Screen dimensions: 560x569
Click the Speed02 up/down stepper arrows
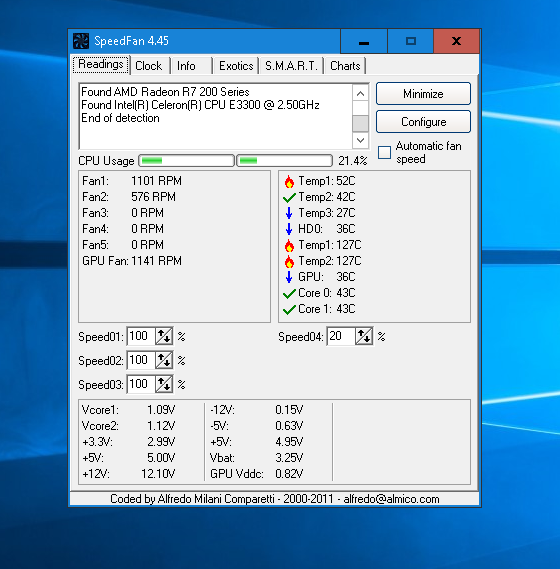(164, 360)
